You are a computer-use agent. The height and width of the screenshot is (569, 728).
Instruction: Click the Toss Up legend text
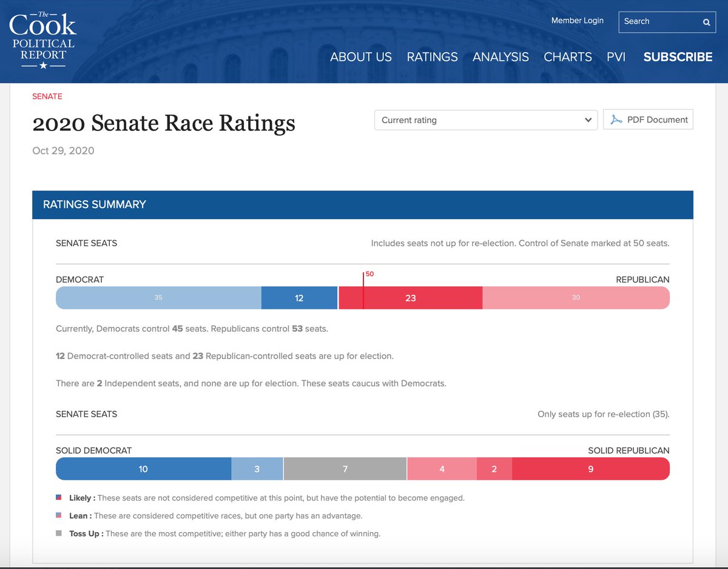224,534
